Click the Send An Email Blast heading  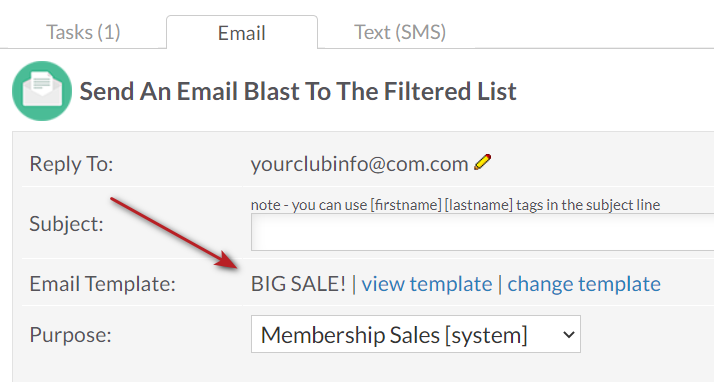(298, 92)
